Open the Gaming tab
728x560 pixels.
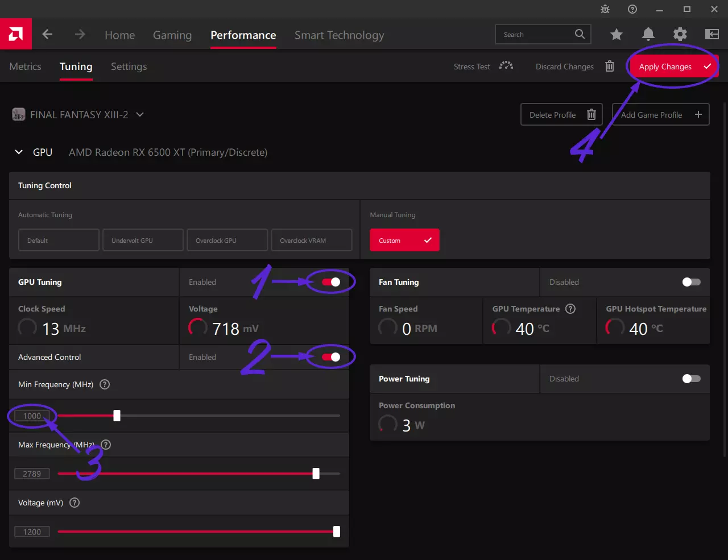click(172, 35)
